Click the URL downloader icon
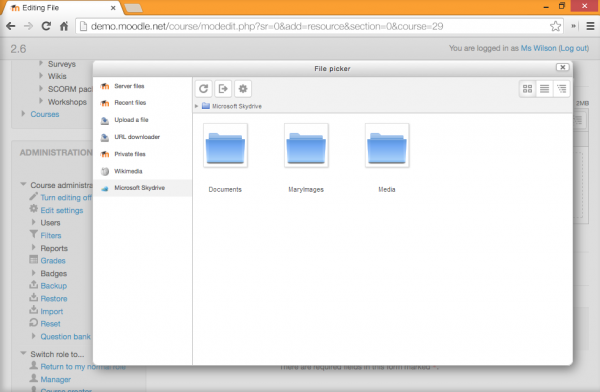Image resolution: width=600 pixels, height=392 pixels. (x=105, y=137)
